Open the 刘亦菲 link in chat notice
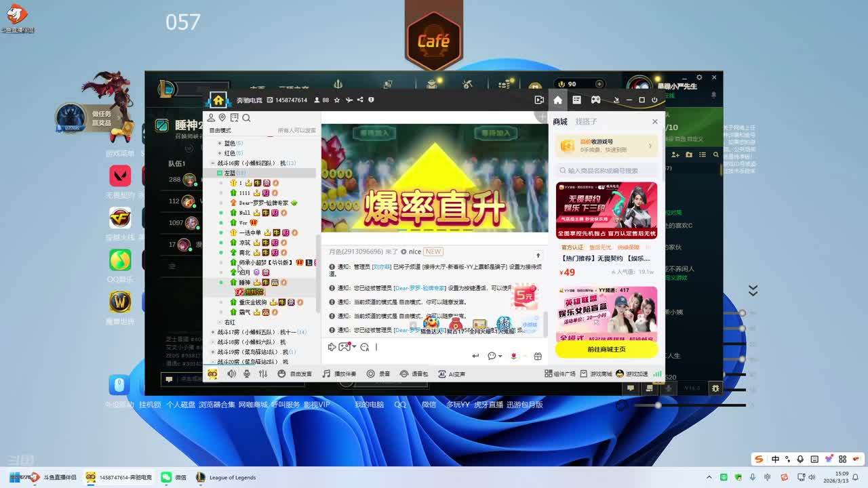The height and width of the screenshot is (488, 868). (x=382, y=267)
